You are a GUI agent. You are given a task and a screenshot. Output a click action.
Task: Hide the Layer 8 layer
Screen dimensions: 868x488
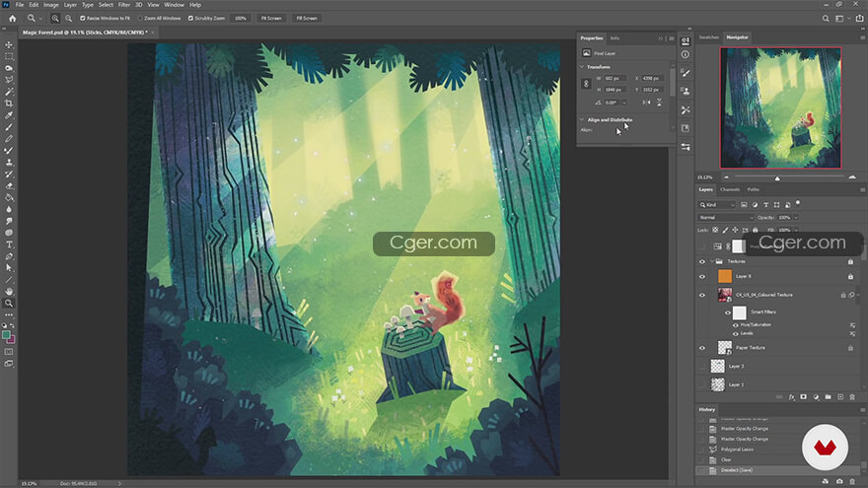[702, 277]
